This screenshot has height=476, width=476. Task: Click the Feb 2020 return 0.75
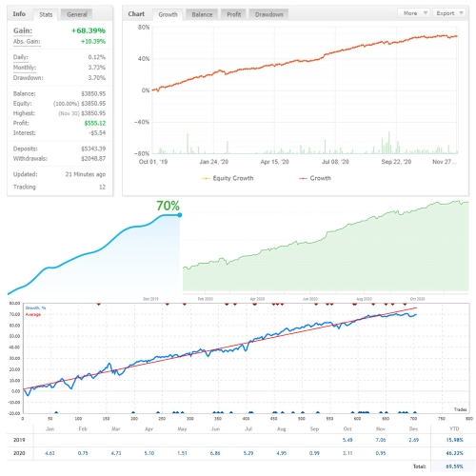coord(83,453)
